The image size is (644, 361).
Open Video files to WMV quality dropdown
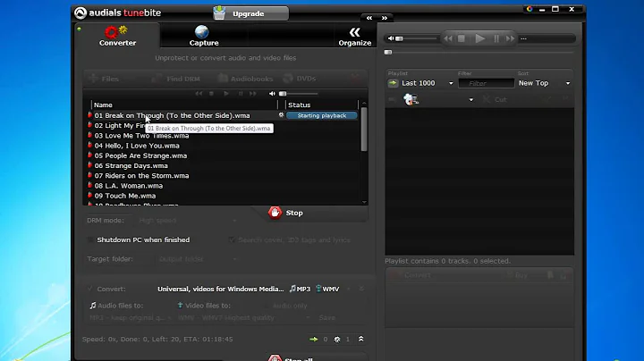[244, 317]
